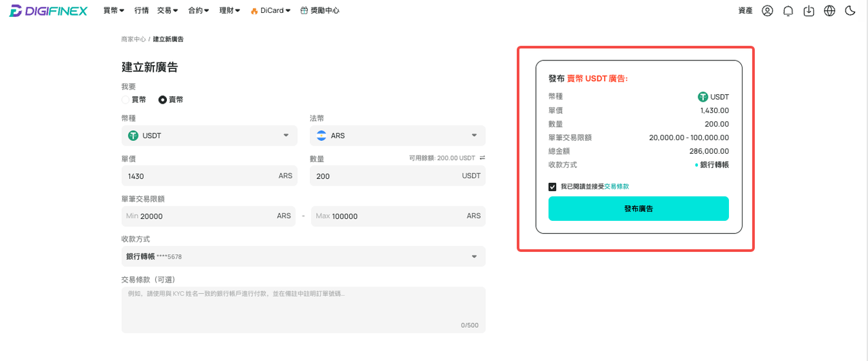This screenshot has width=868, height=361.
Task: Toggle the 我已閱讀並接受 terms checkbox
Action: pos(553,187)
